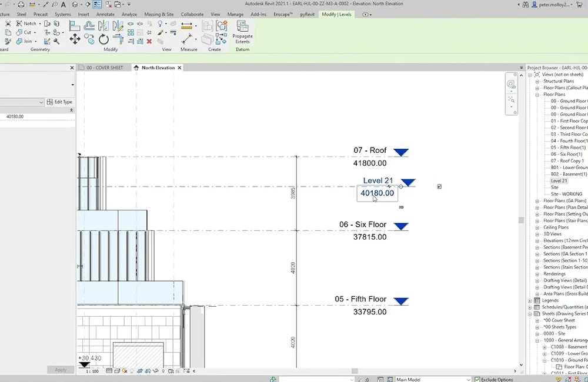
Task: Select the Offset tool
Action: point(89,25)
